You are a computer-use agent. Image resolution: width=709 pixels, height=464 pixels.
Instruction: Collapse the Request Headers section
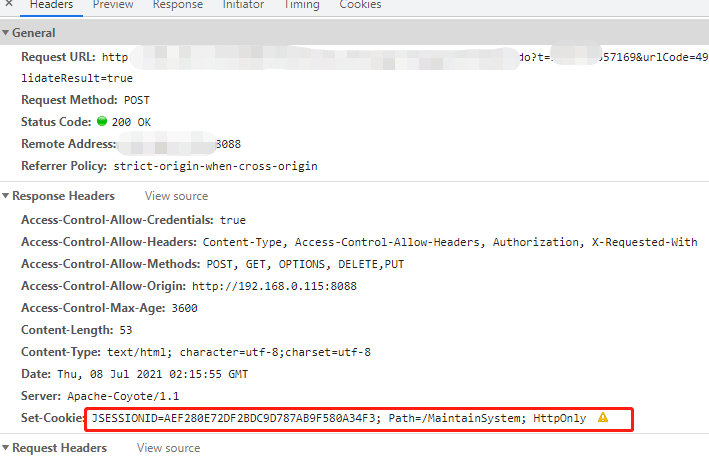pyautogui.click(x=5, y=448)
